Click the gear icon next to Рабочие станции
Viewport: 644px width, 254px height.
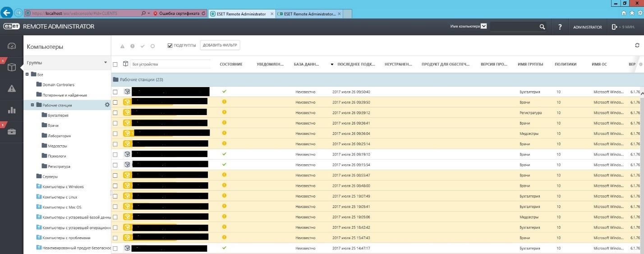click(x=107, y=105)
